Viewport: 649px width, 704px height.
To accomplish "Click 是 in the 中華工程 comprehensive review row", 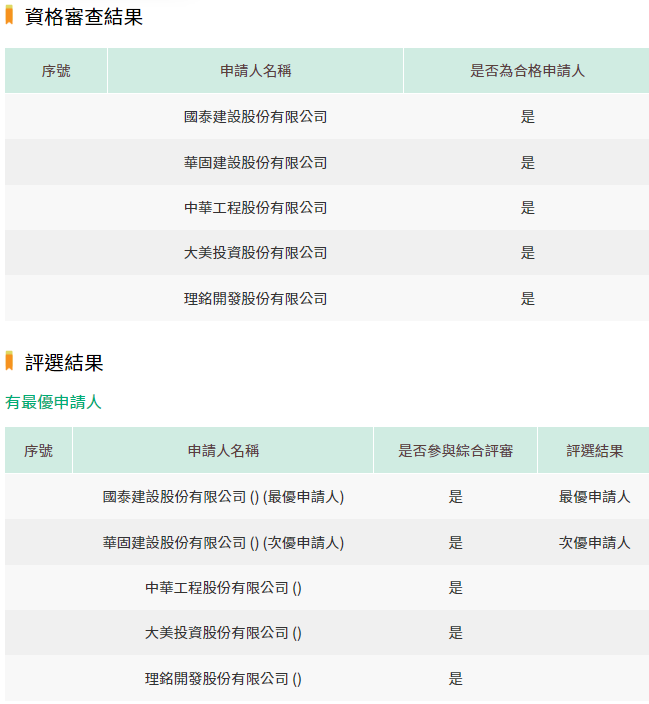I will (455, 588).
